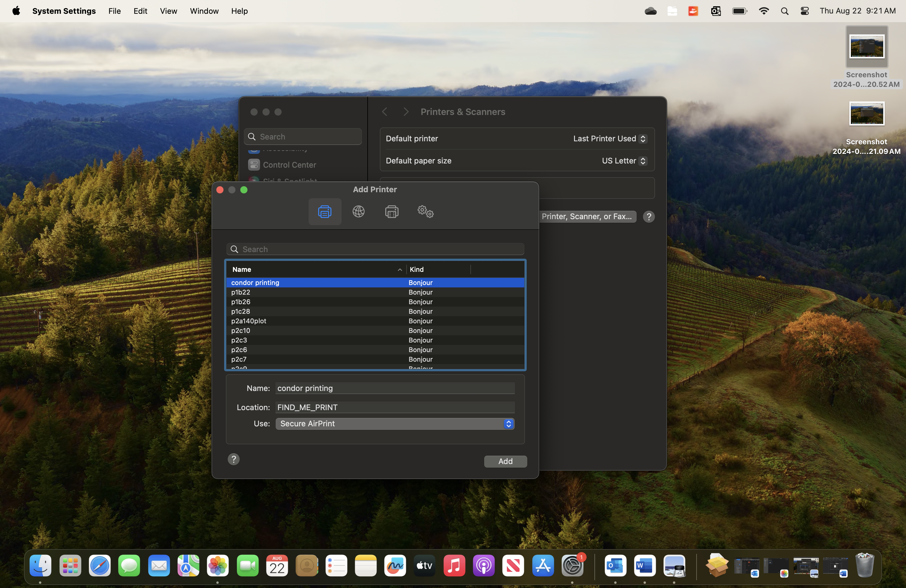906x588 pixels.
Task: Go back in System Settings
Action: [384, 112]
